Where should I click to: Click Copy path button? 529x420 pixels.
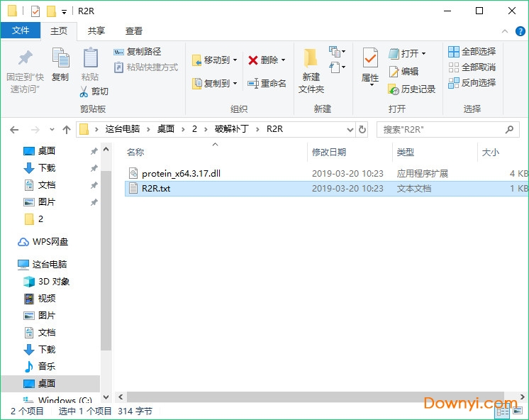coord(138,52)
